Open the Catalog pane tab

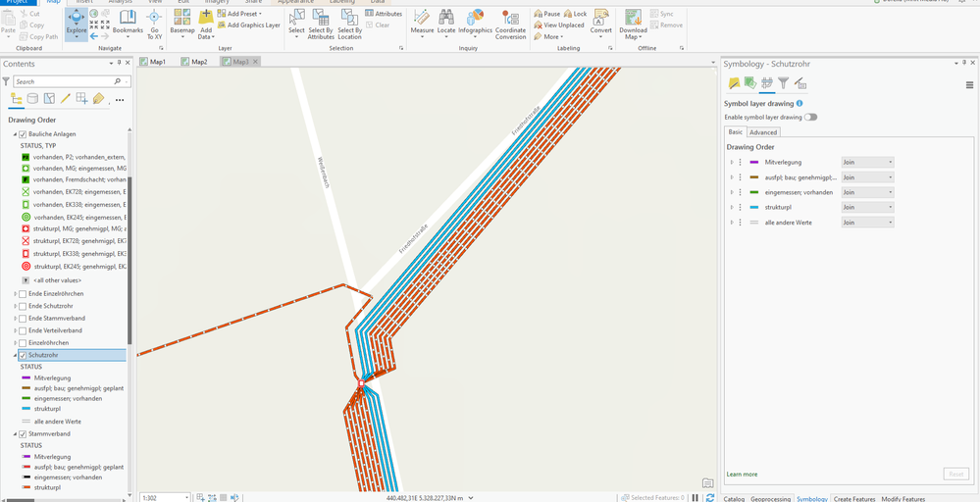click(x=734, y=499)
